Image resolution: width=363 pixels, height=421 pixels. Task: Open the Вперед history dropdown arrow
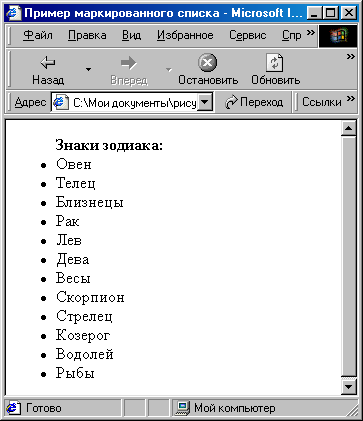point(169,69)
